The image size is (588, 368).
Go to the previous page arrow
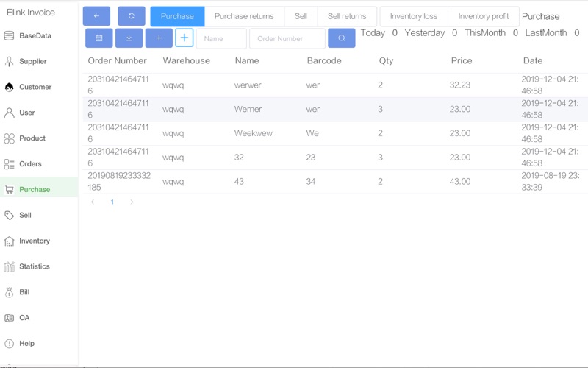coord(93,202)
